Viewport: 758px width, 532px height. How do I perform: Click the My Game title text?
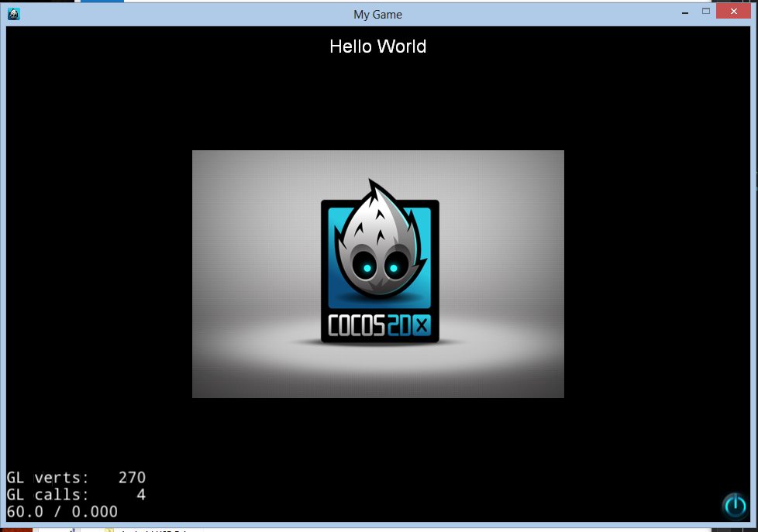coord(377,15)
